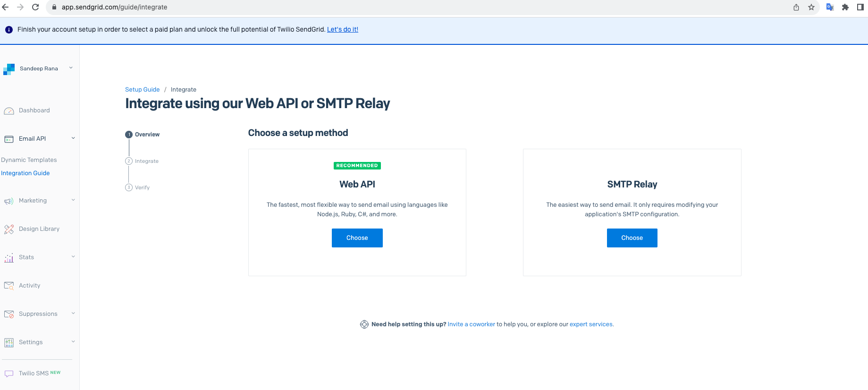This screenshot has height=390, width=868.
Task: Choose the Web API setup method
Action: [x=357, y=238]
